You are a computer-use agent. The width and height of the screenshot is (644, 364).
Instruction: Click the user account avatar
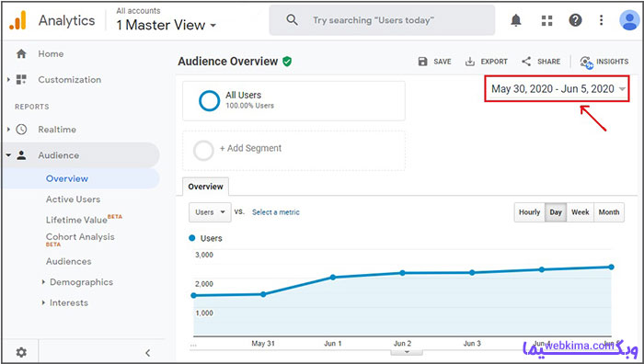629,20
